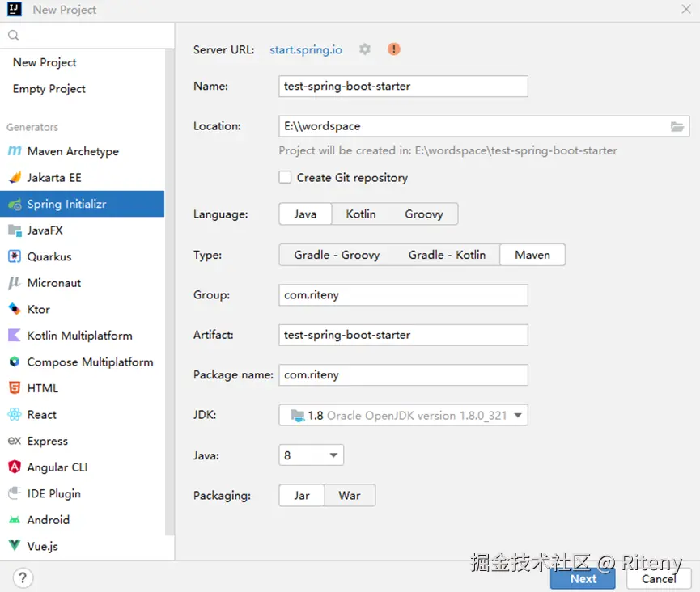Select JavaFX generator label
This screenshot has height=592, width=700.
pos(45,230)
